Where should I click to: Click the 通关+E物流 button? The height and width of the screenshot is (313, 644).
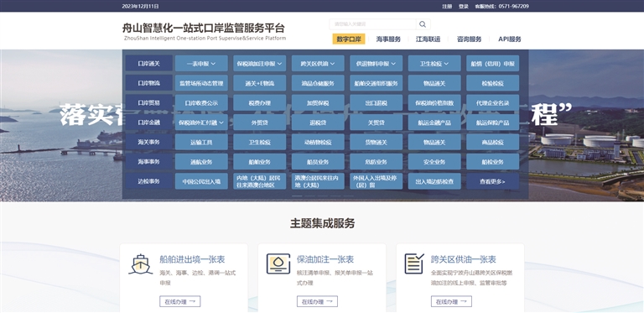point(260,83)
